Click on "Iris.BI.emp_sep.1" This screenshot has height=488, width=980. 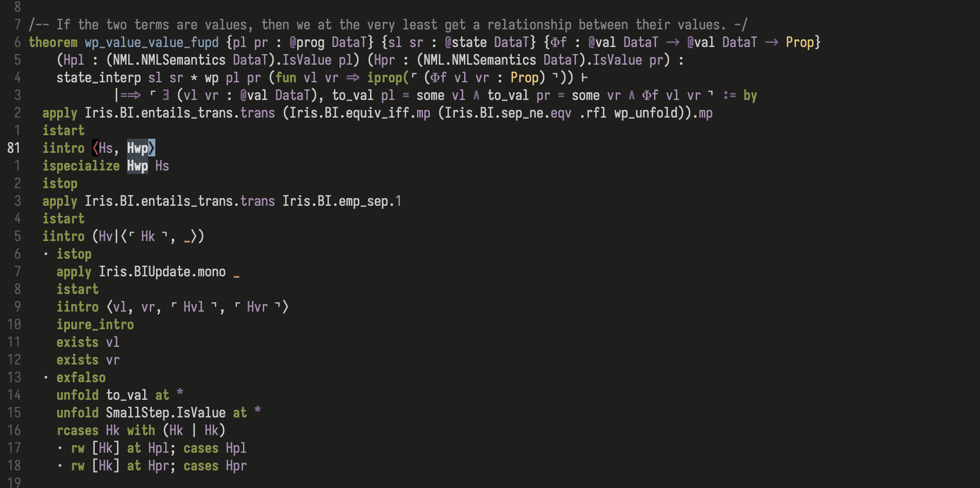341,201
